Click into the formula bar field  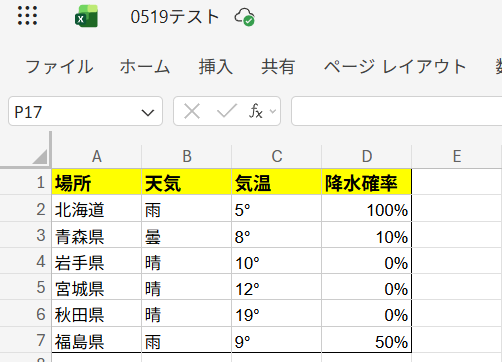pyautogui.click(x=397, y=111)
